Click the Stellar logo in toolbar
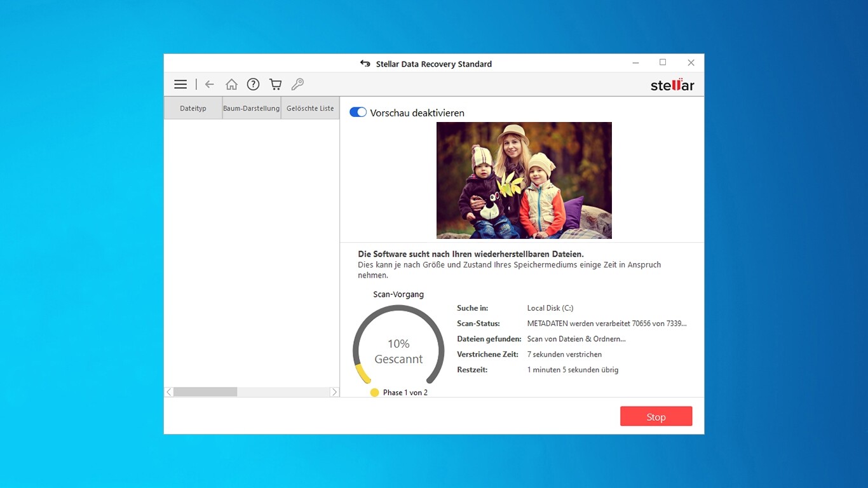 (672, 85)
